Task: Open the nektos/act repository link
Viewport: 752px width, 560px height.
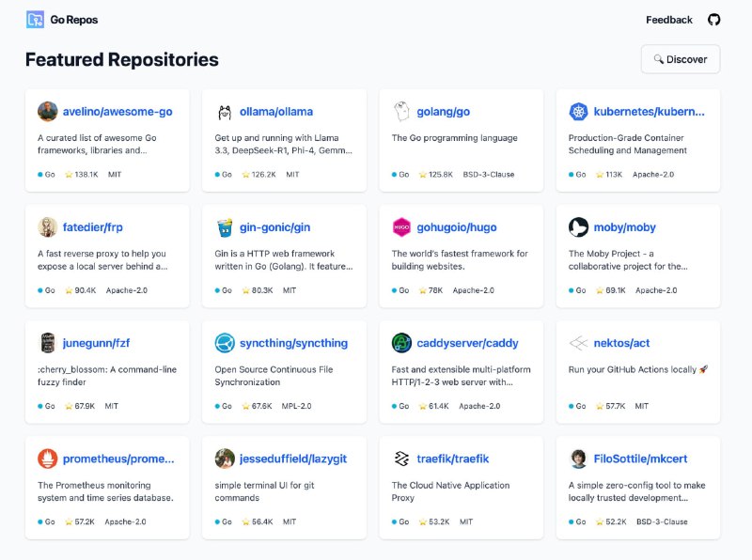Action: pos(621,343)
